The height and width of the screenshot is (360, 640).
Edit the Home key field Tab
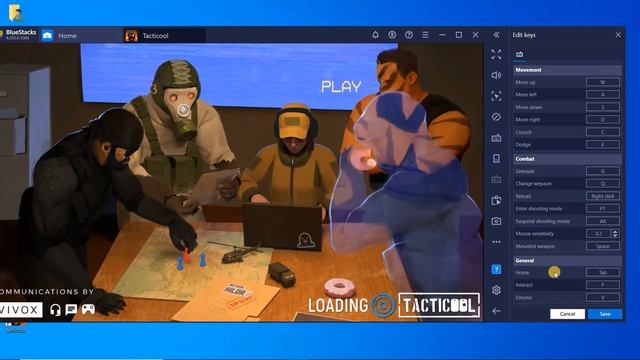[603, 272]
